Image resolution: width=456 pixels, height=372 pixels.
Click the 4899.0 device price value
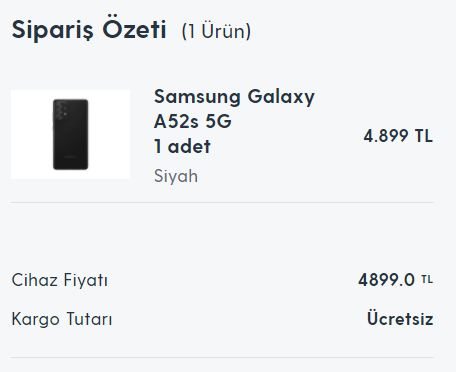click(387, 280)
